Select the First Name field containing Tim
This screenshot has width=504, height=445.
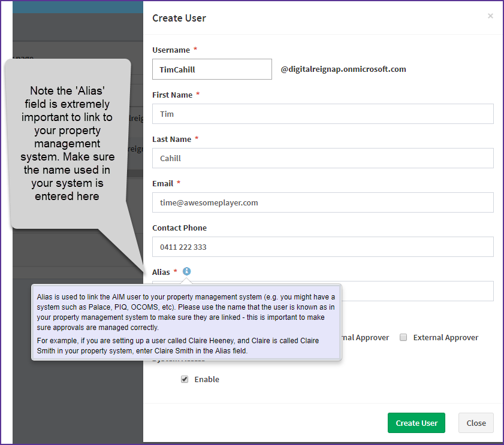click(x=323, y=114)
